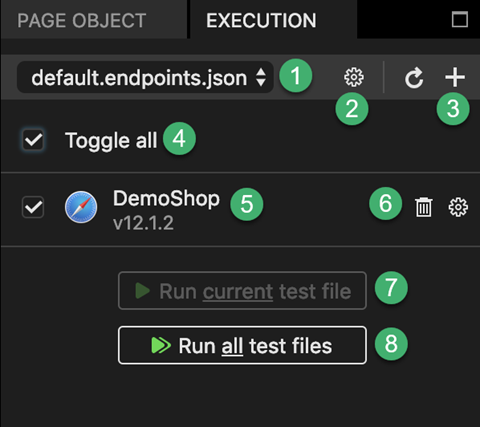Open default.endpoints.json dropdown
The width and height of the screenshot is (480, 427).
145,77
